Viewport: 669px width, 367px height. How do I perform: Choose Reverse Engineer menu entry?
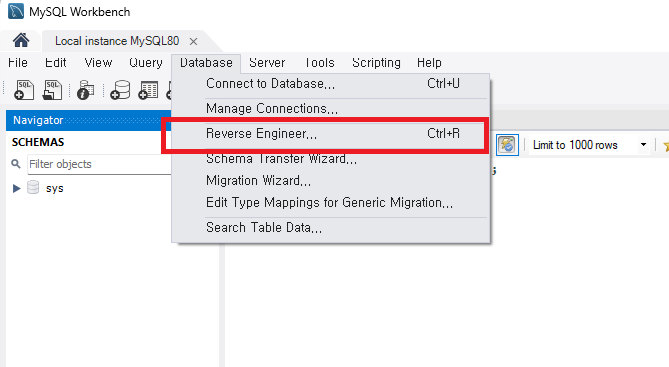coord(331,134)
